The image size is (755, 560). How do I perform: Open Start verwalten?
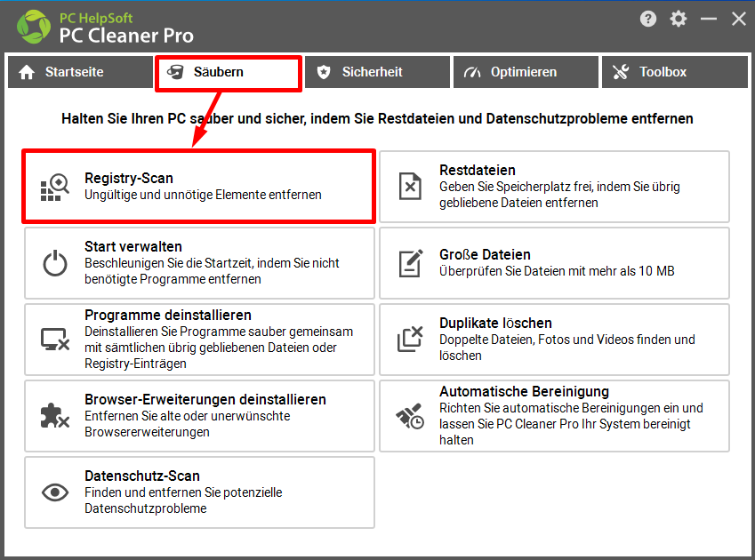pos(199,263)
